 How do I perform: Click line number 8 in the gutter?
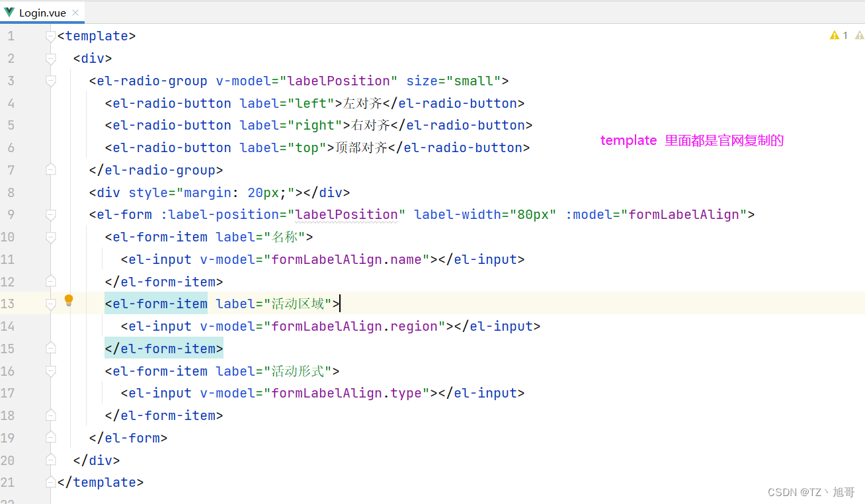[x=11, y=192]
